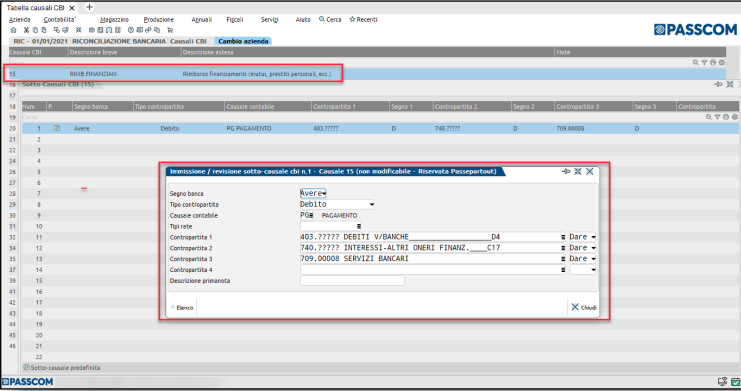Close the Immissione / revisione dialog with the X
Screen dimensions: 741x391
click(589, 171)
